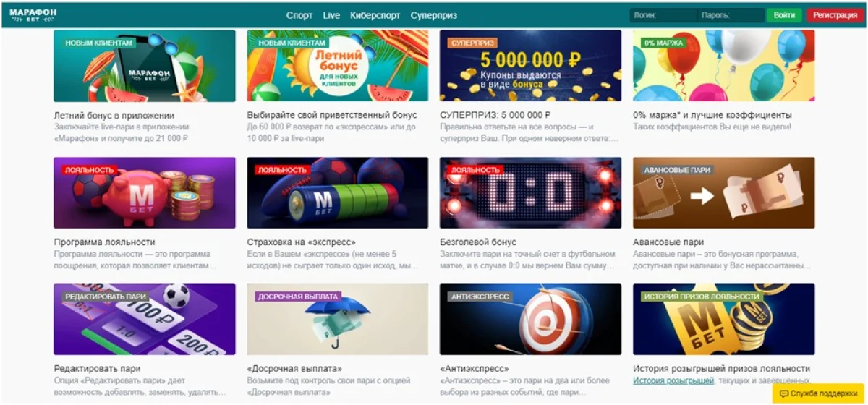The image size is (868, 405).
Task: Open the piggy bank Программа лояльности banner
Action: 145,193
